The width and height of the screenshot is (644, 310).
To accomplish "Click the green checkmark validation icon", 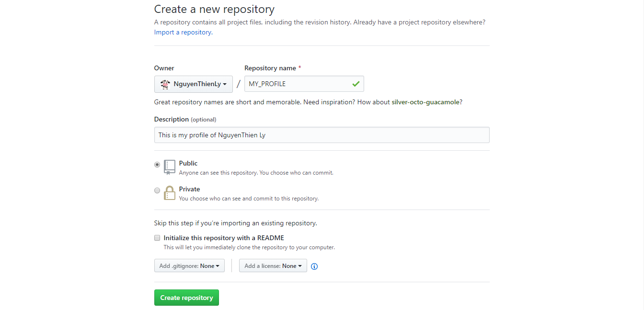I will pos(356,84).
